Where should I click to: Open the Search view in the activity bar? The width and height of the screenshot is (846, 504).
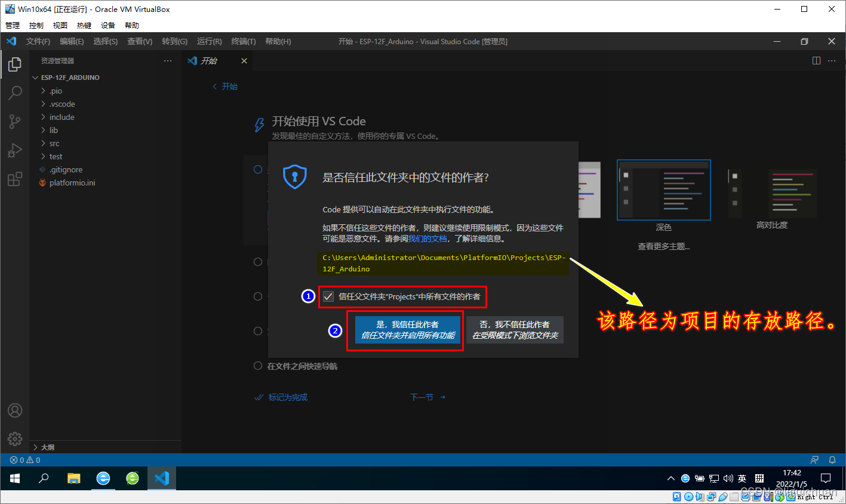(x=15, y=92)
